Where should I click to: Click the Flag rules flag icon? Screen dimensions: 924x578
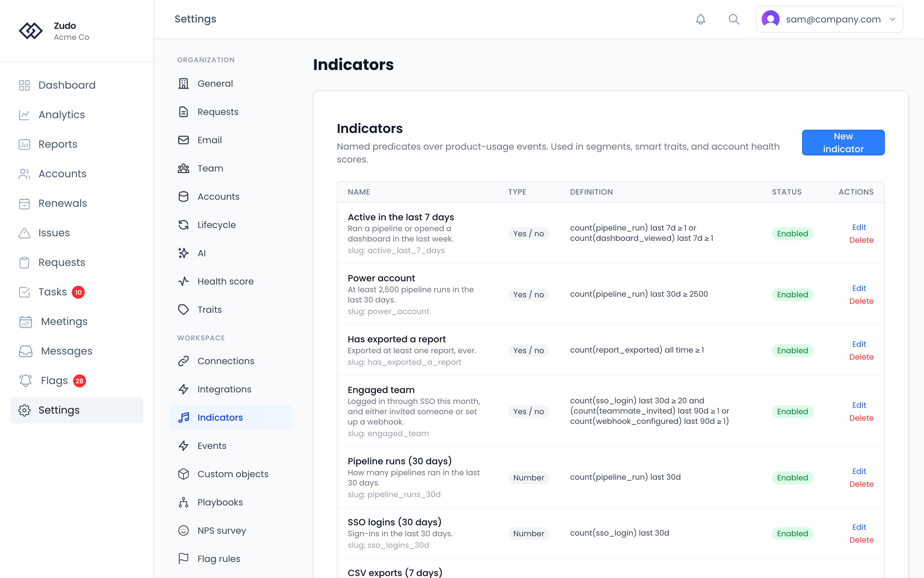[x=183, y=559]
